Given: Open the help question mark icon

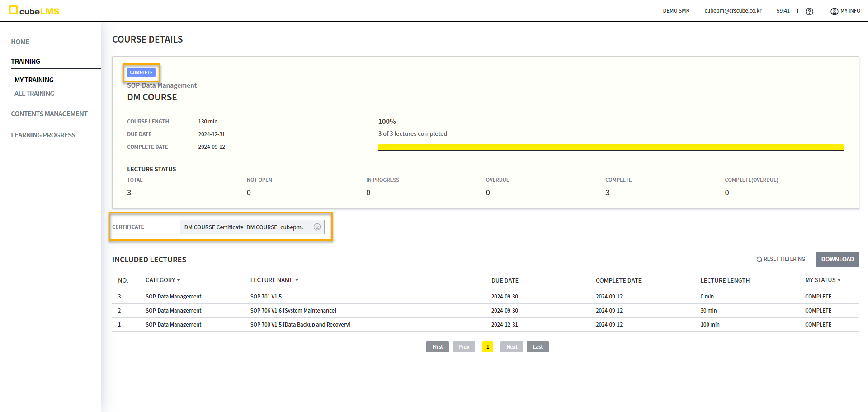Looking at the screenshot, I should coord(809,11).
